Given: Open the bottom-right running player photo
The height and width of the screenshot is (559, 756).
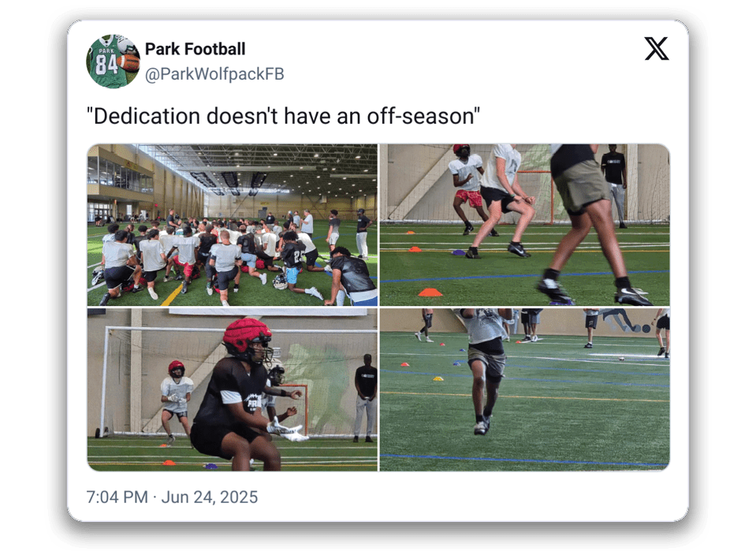Looking at the screenshot, I should click(x=524, y=389).
